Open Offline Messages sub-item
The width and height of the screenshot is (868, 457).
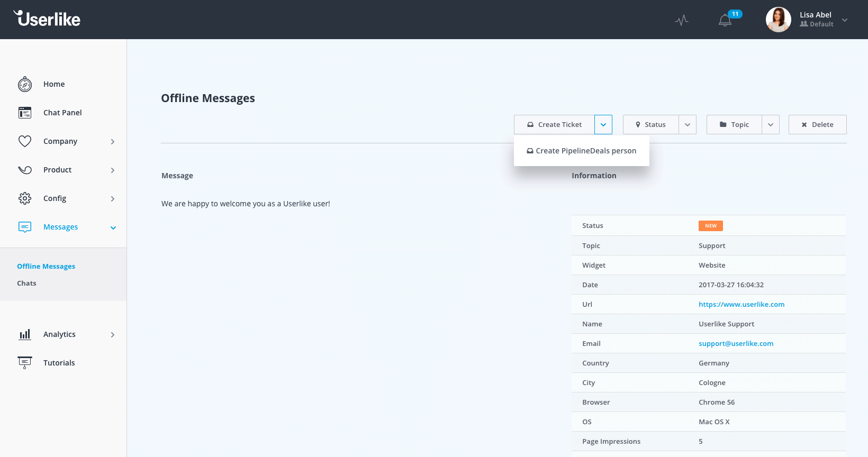coord(46,266)
